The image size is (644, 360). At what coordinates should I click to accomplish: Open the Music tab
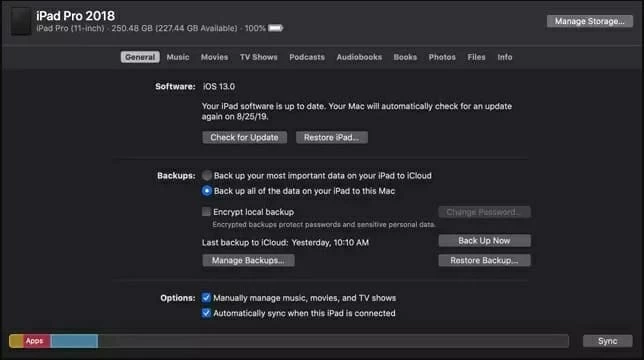[x=178, y=57]
